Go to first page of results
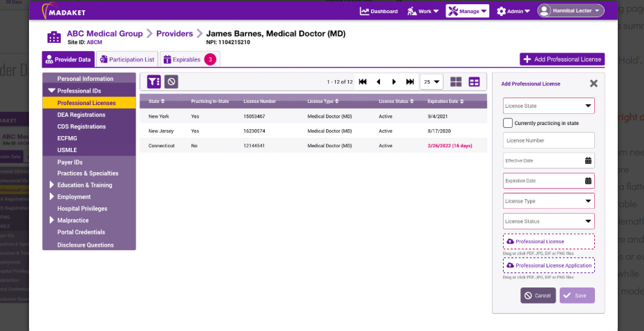Screen dimensions: 644x331 [363, 82]
